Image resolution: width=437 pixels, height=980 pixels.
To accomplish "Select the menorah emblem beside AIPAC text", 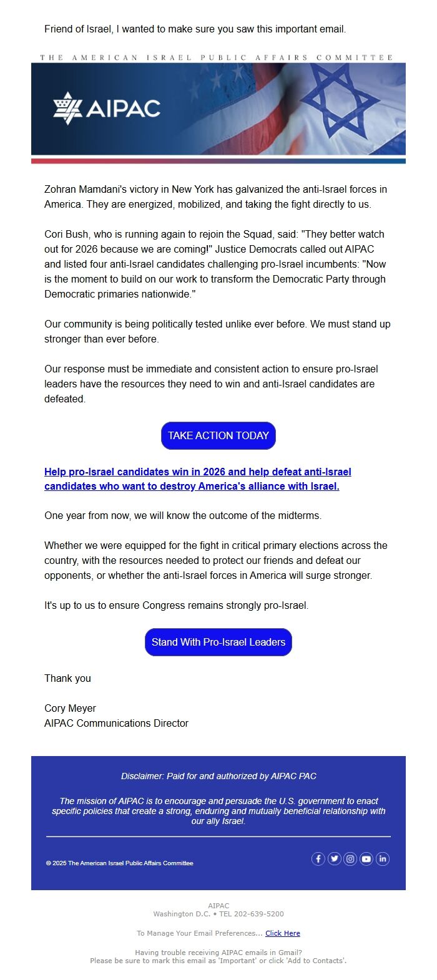I will (66, 107).
